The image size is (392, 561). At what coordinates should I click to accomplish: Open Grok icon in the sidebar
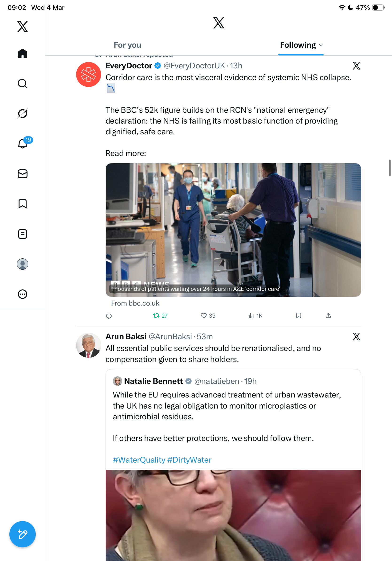click(23, 113)
